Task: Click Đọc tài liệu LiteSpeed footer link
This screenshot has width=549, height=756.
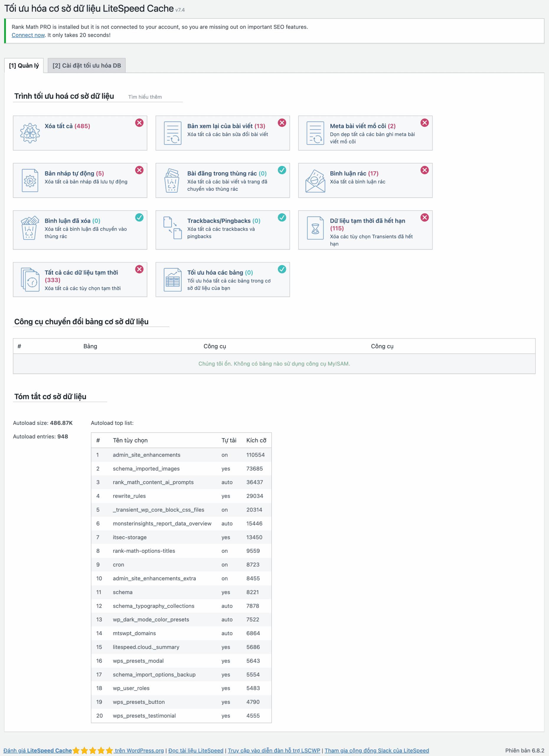Action: (196, 750)
